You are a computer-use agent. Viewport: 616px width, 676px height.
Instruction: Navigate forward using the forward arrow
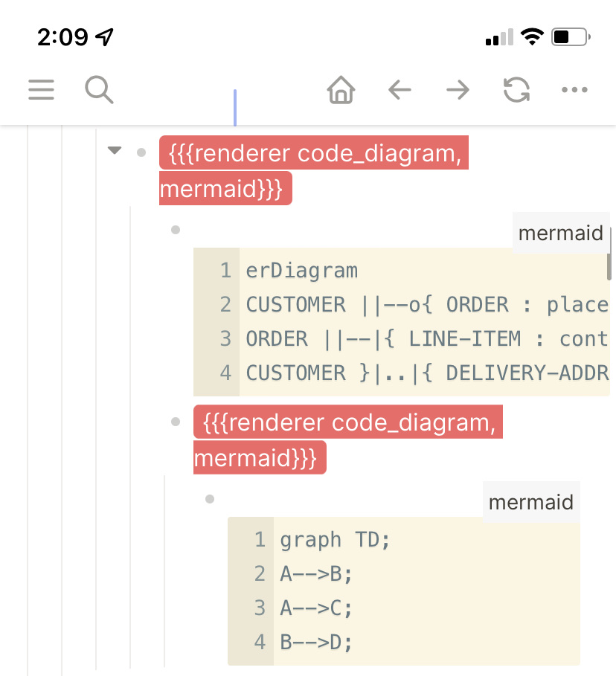pos(458,90)
